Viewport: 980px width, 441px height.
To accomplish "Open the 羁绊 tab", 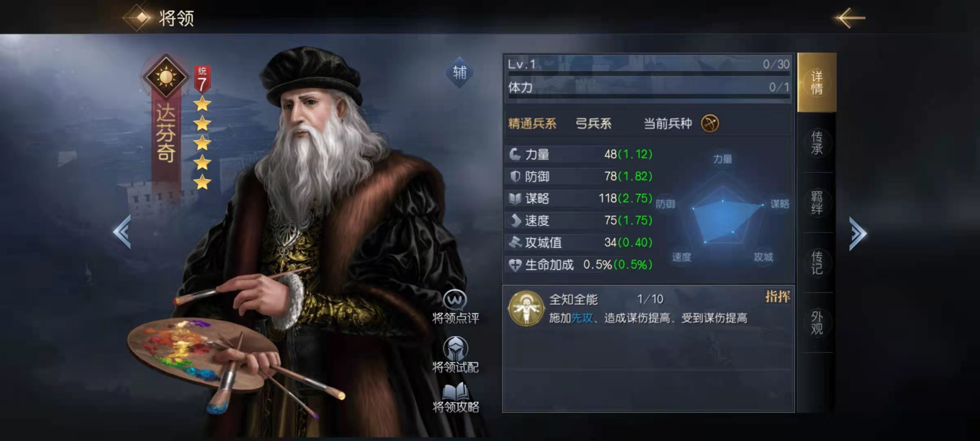I will coord(817,203).
